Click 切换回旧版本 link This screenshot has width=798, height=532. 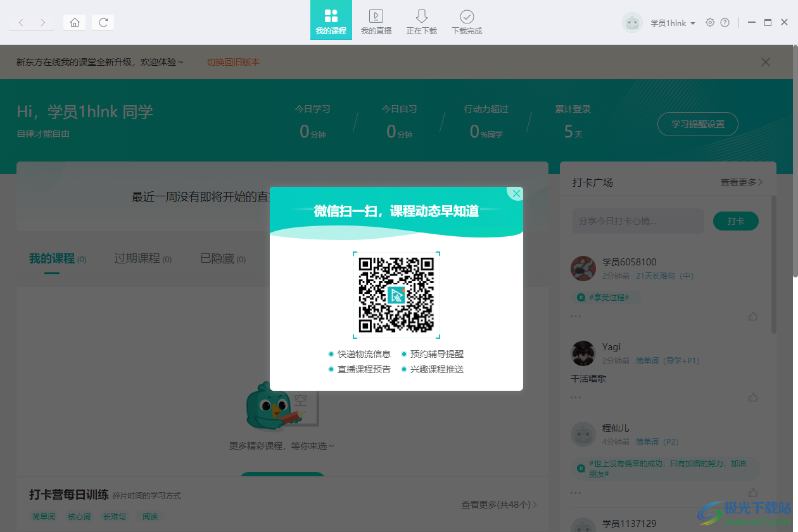pyautogui.click(x=233, y=62)
